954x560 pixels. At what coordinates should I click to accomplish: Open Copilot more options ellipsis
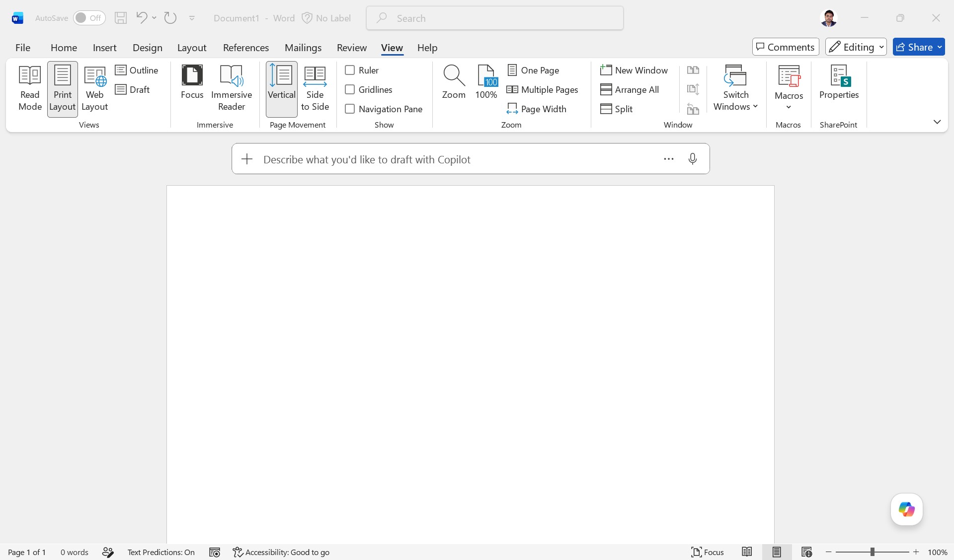coord(669,159)
